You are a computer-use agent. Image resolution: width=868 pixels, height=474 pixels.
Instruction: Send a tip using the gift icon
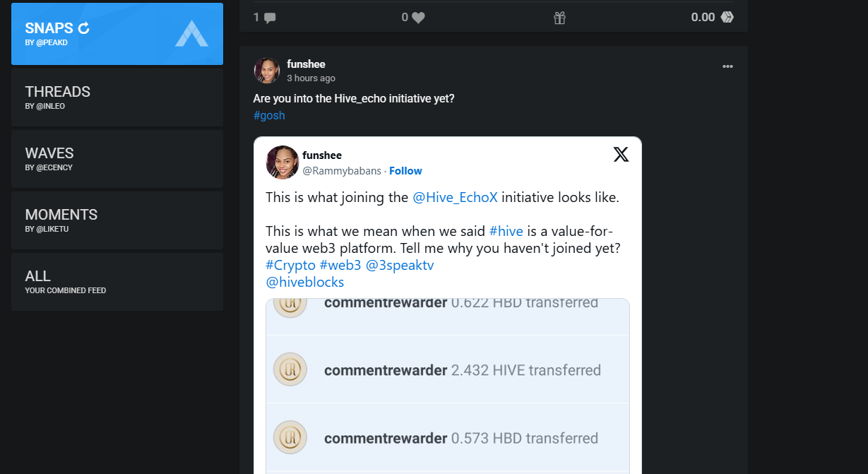tap(560, 18)
